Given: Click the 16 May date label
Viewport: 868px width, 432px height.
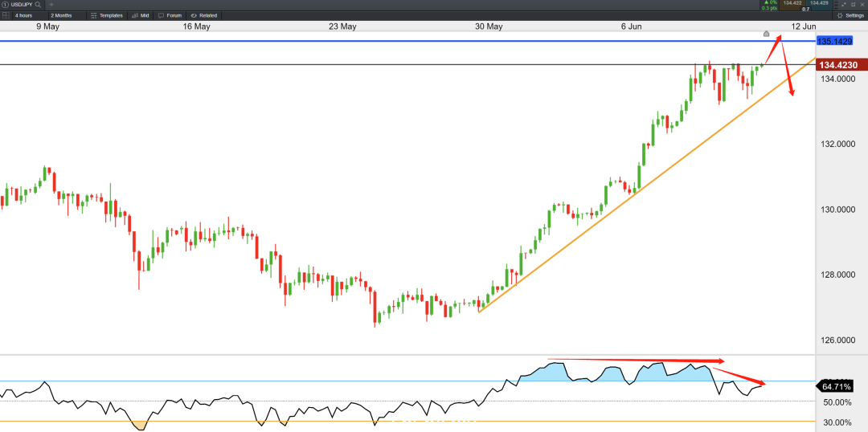Looking at the screenshot, I should coord(196,26).
